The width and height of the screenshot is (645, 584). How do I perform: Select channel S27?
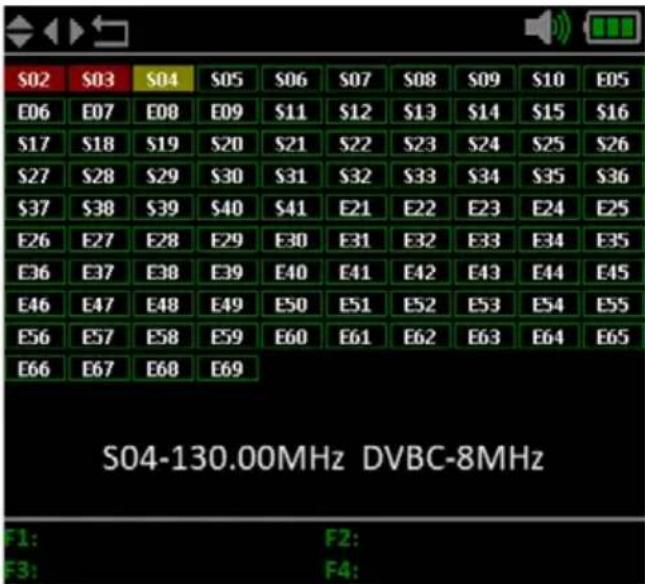pyautogui.click(x=34, y=176)
